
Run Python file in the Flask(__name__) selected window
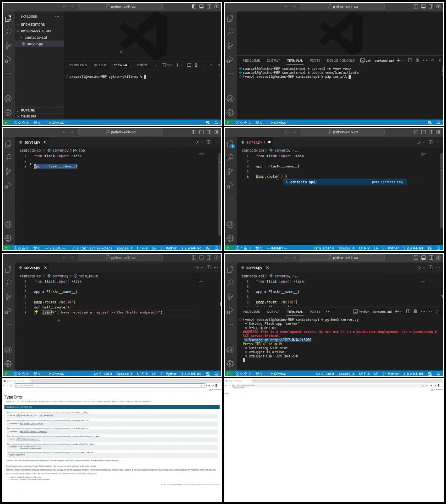pos(197,142)
